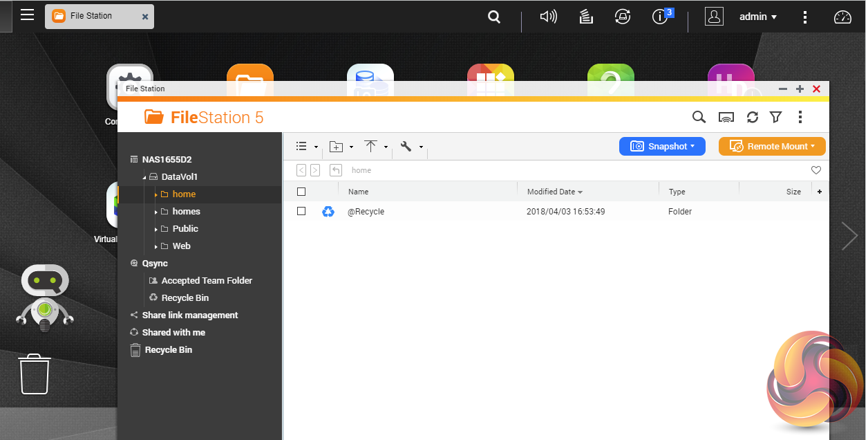Expand the homes folder arrow
Viewport: 868px width, 440px height.
click(156, 212)
